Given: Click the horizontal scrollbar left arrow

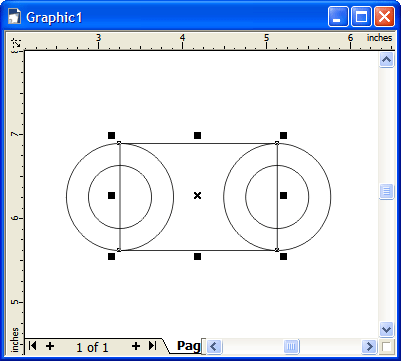Looking at the screenshot, I should pos(214,347).
